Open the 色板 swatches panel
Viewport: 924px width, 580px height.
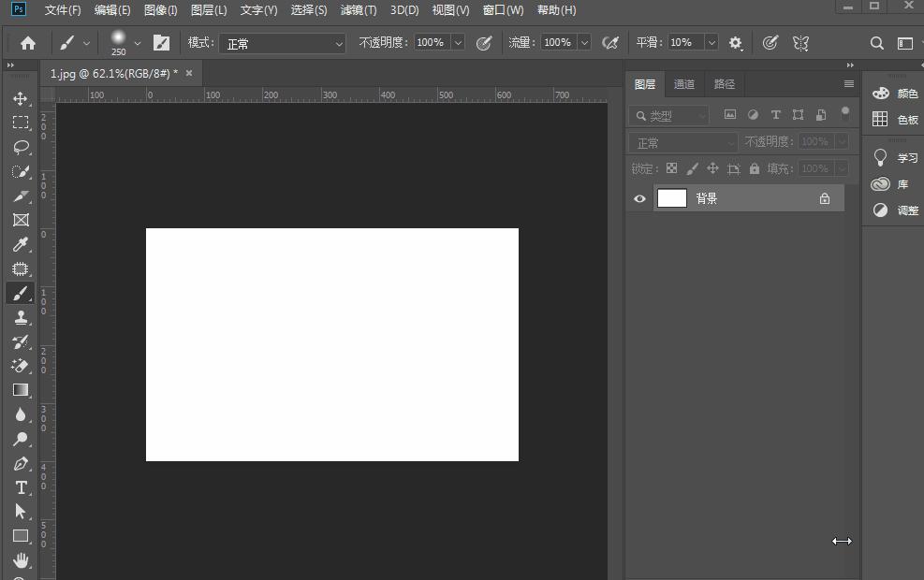[895, 119]
